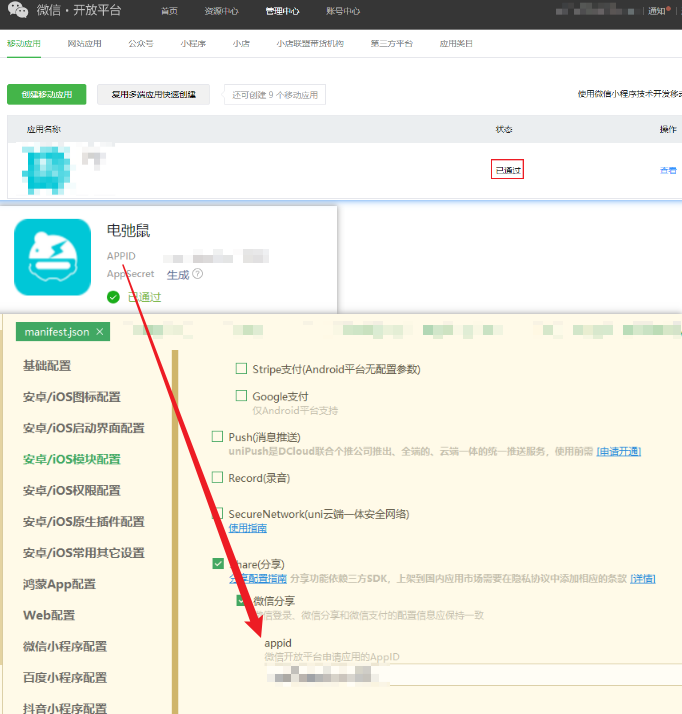Open the 安卓/iOS图标配置 section
This screenshot has width=682, height=714.
click(x=72, y=397)
